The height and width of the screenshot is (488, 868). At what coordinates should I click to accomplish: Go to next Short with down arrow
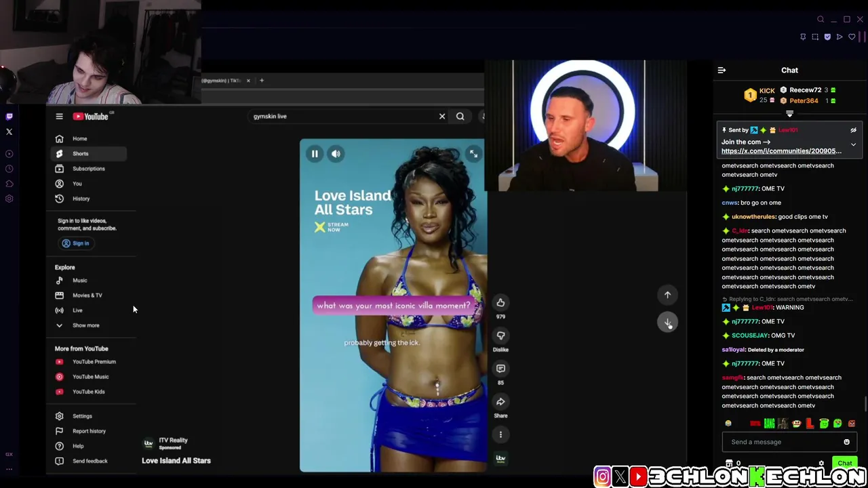coord(667,323)
